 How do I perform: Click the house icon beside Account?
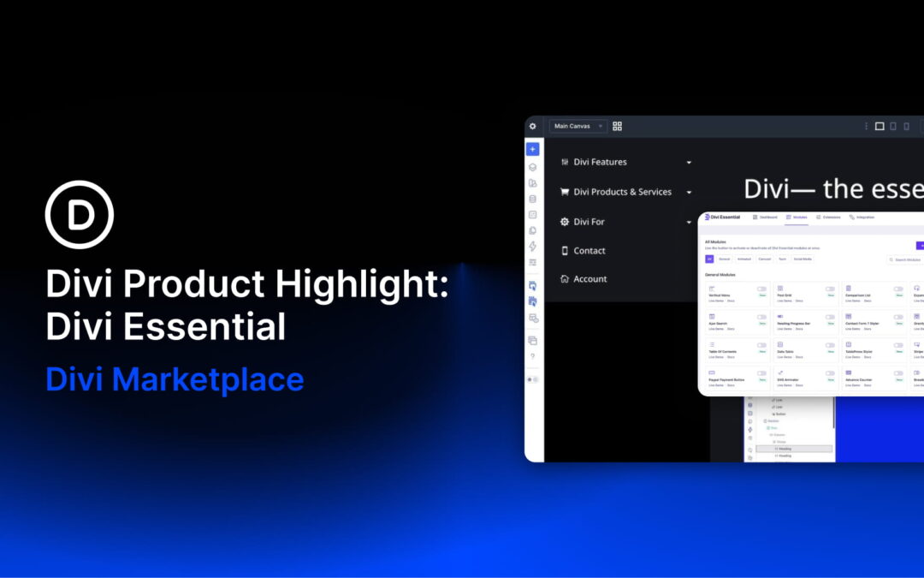(x=565, y=279)
